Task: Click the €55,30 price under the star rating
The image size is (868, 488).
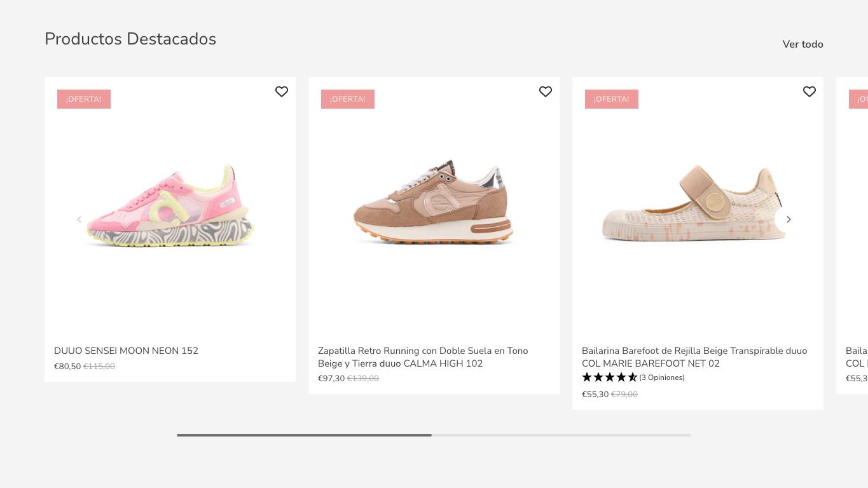Action: [595, 395]
